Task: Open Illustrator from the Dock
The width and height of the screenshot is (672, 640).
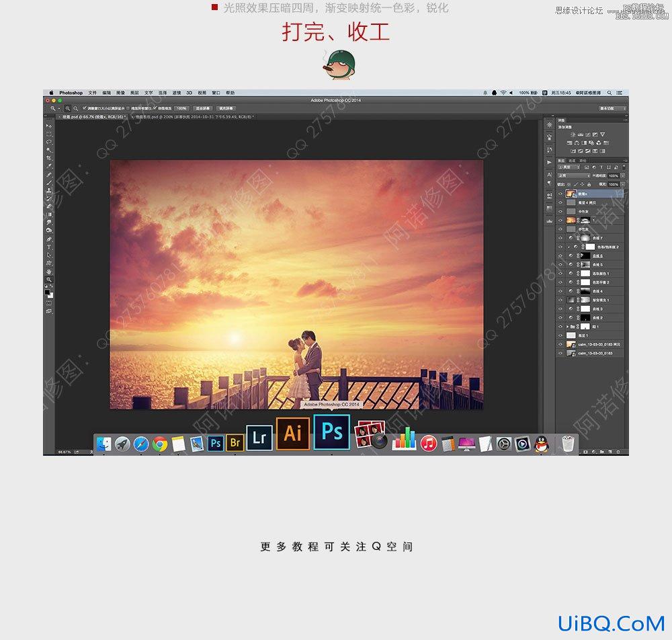Action: coord(293,433)
